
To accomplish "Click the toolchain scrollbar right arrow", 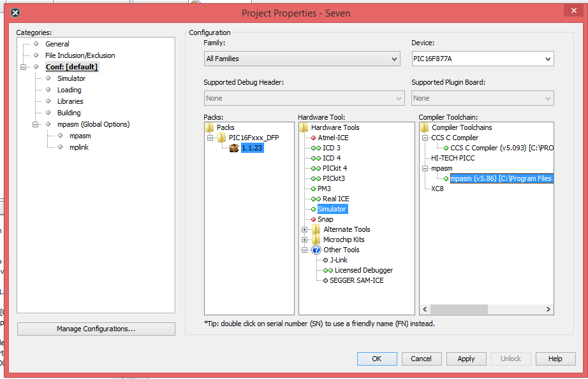I will (548, 310).
